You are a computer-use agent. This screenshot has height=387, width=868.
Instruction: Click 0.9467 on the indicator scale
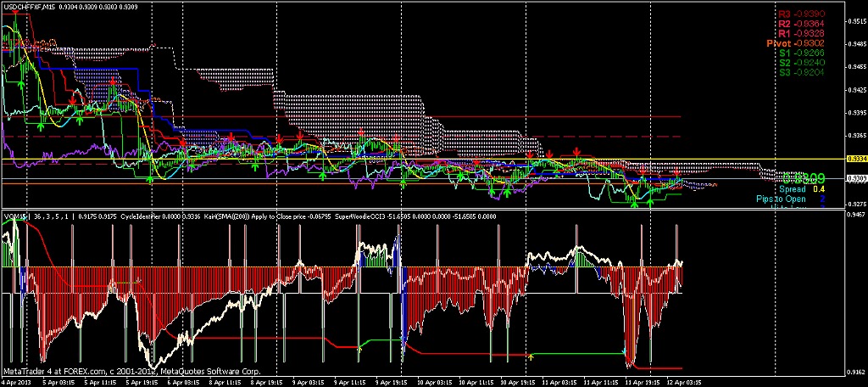click(x=856, y=214)
